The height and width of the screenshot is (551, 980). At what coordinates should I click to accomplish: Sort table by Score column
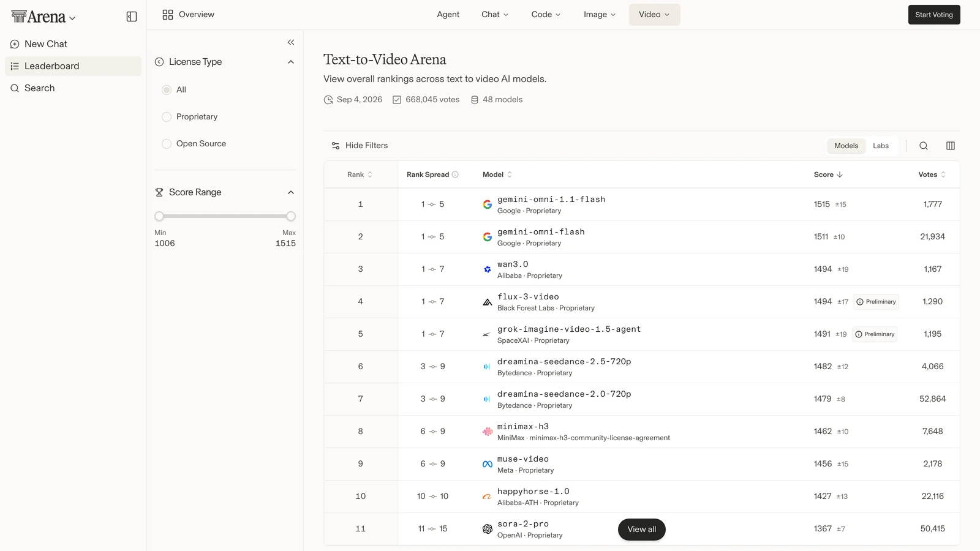coord(829,174)
